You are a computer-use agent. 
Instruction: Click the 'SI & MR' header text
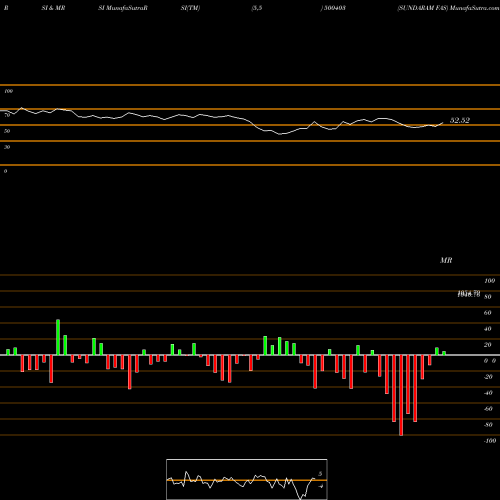53,8
